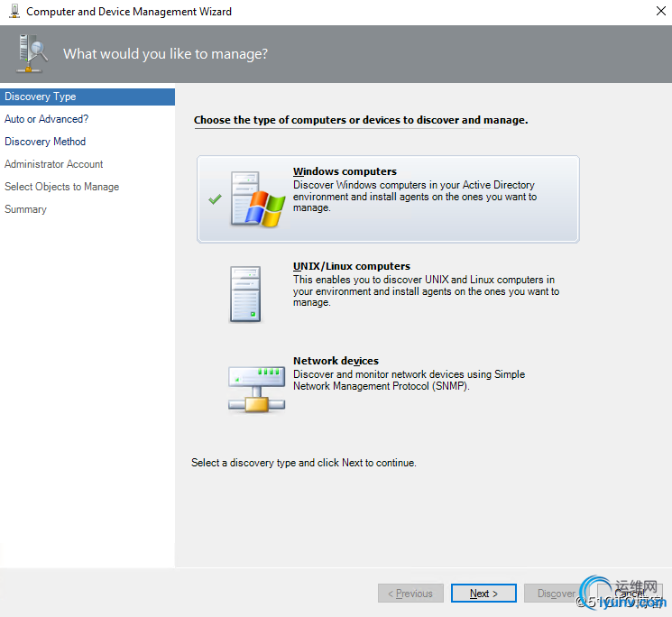Image resolution: width=672 pixels, height=617 pixels.
Task: Select the Administrator Account step
Action: click(x=53, y=164)
